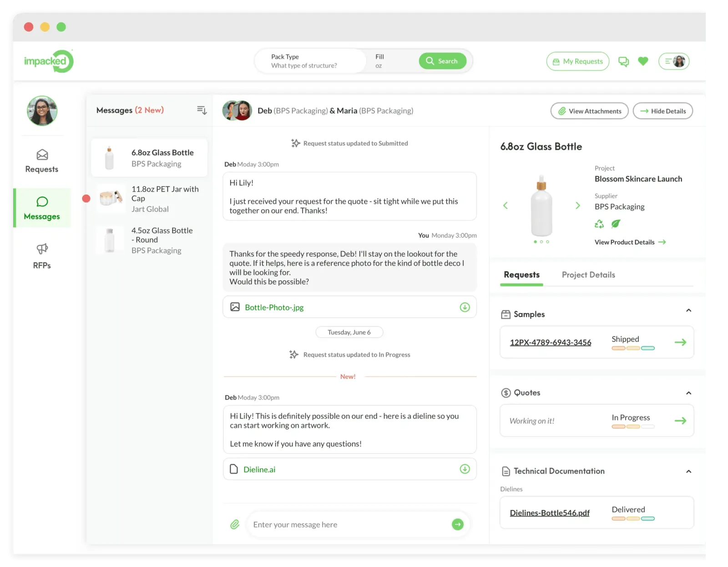The height and width of the screenshot is (567, 728).
Task: Click the chat bubbles icon in header
Action: (x=623, y=61)
